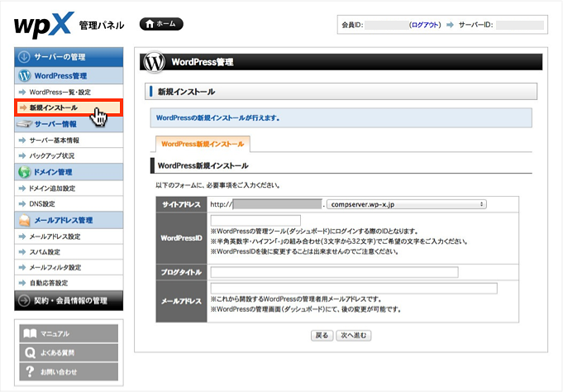The height and width of the screenshot is (392, 563).
Task: Open ドメイン管理 section header
Action: (x=69, y=172)
